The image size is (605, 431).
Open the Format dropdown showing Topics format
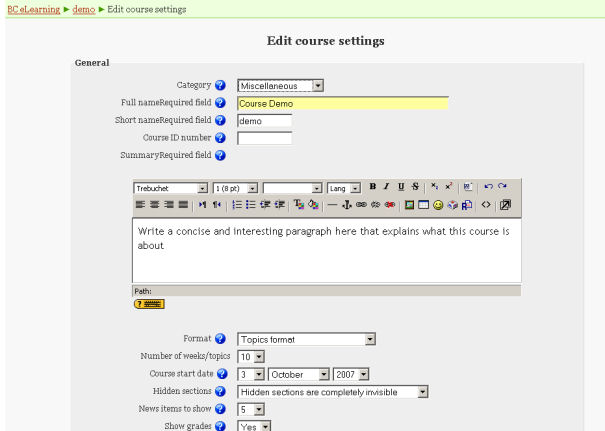pos(306,339)
